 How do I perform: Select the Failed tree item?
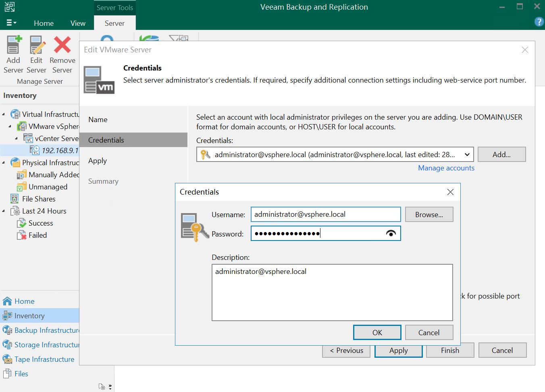pos(37,235)
